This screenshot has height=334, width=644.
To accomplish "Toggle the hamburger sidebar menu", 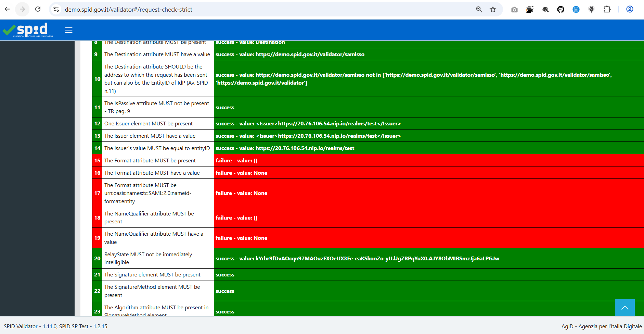I will 69,30.
